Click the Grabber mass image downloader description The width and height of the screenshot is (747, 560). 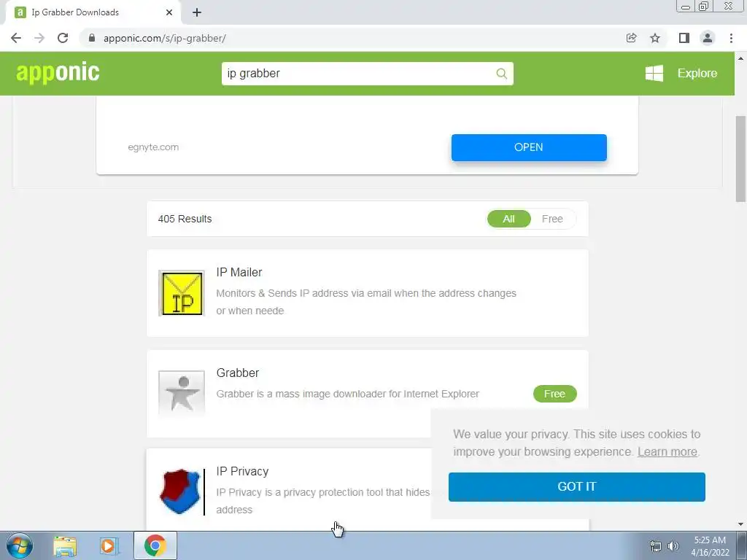click(348, 394)
